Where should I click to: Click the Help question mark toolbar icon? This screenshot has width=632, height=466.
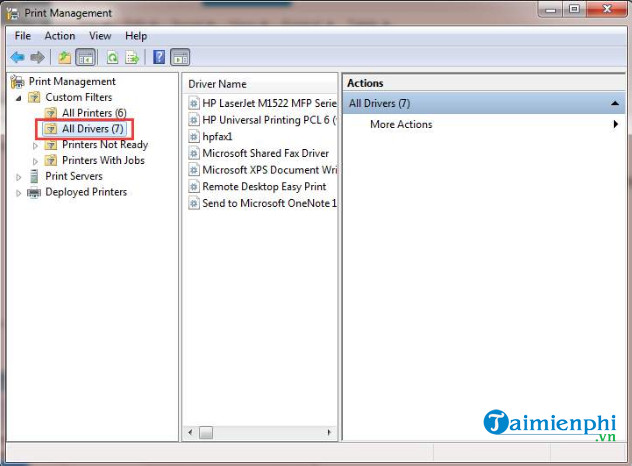pos(159,58)
